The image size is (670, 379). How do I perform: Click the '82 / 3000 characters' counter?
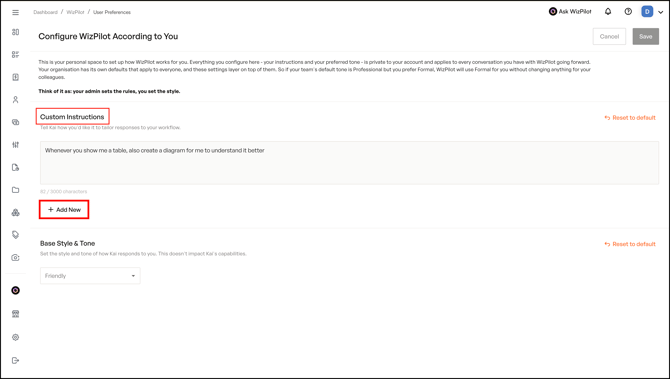tap(64, 191)
